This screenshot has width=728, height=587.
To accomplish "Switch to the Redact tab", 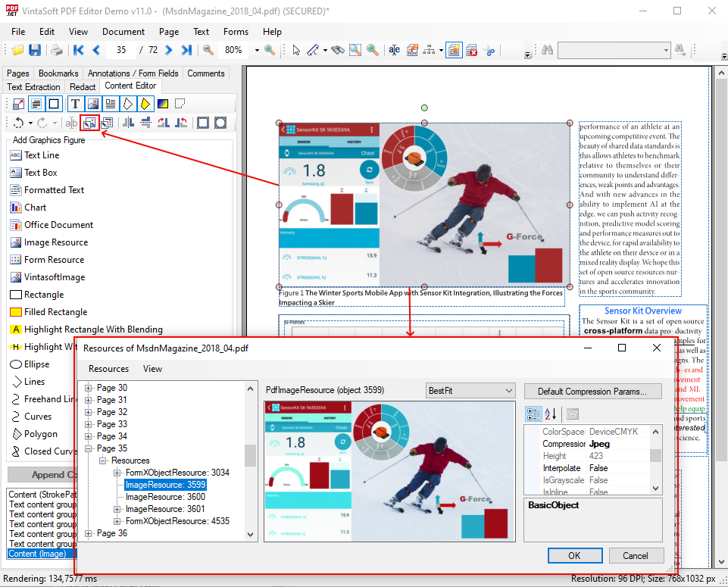I will [83, 87].
